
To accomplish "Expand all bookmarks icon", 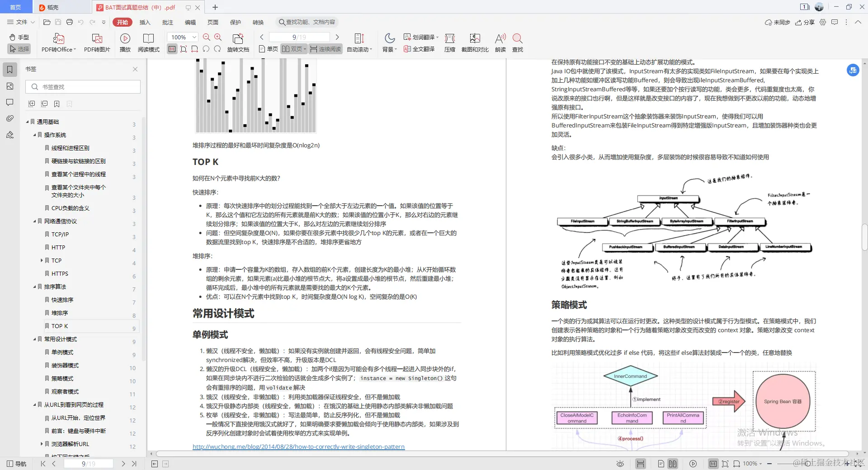I will 32,104.
